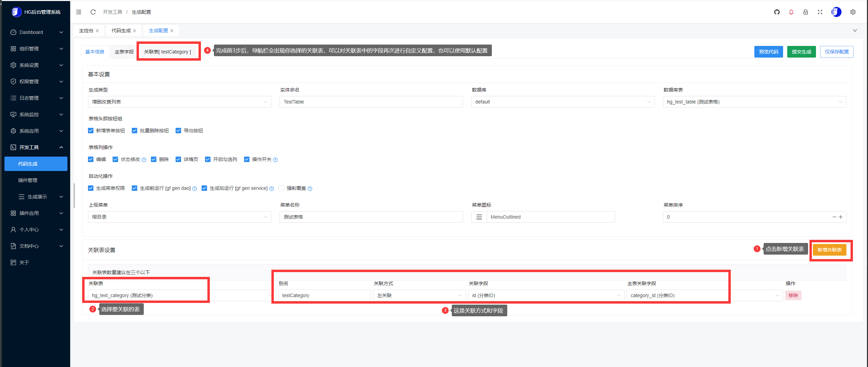Click help icon next to 强制覆盖

pyautogui.click(x=310, y=188)
